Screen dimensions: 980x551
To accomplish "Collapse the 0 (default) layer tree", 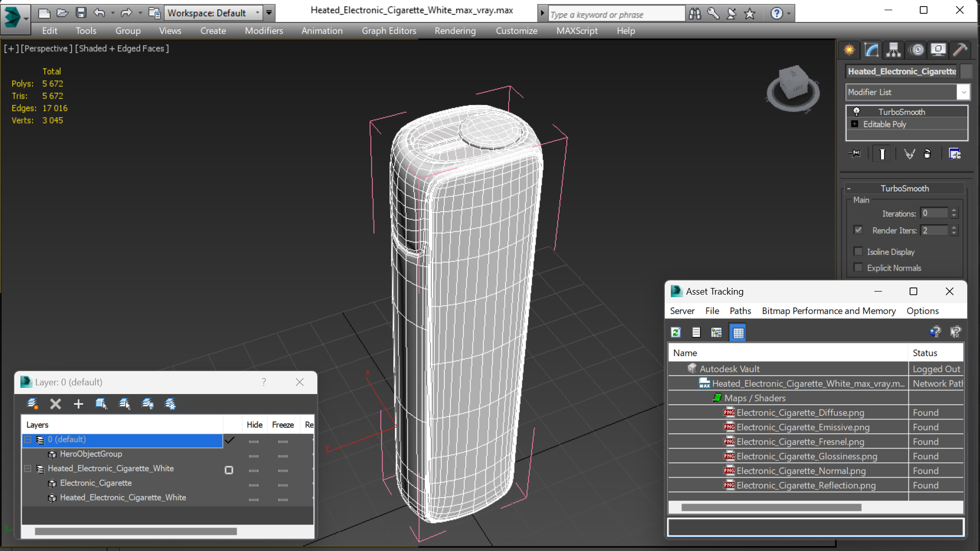I will click(x=28, y=439).
